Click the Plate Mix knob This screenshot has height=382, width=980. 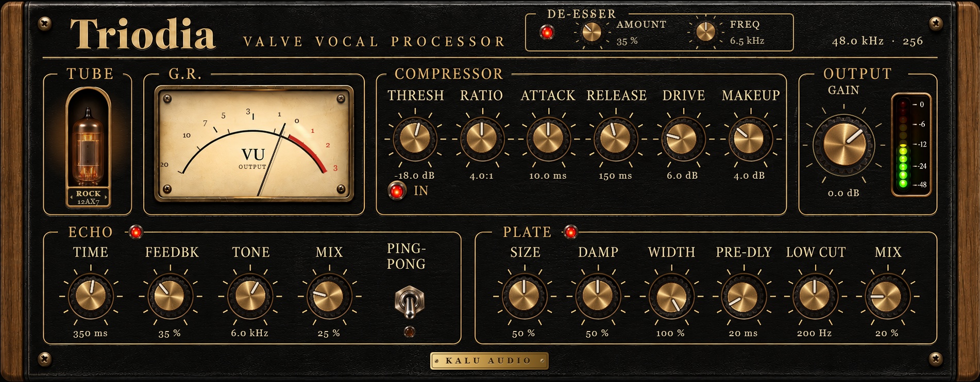[x=887, y=296]
